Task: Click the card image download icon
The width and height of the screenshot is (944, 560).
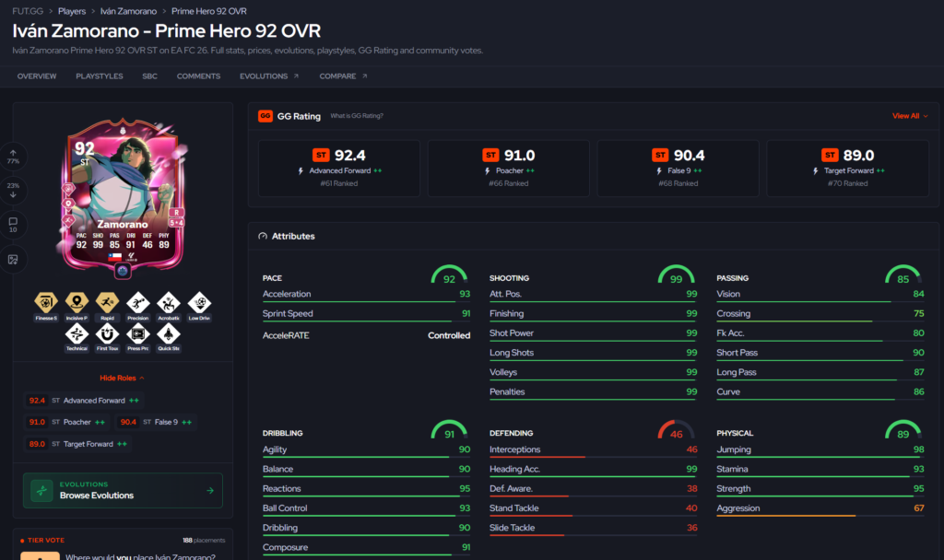Action: tap(13, 259)
